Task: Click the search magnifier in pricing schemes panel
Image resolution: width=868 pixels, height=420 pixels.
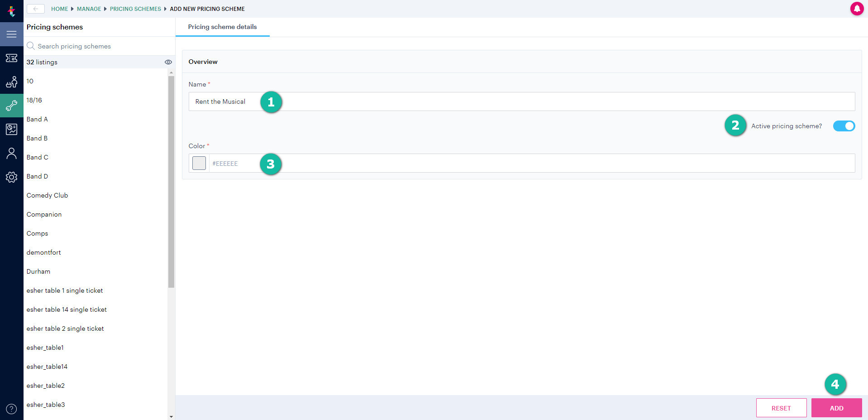Action: click(30, 46)
